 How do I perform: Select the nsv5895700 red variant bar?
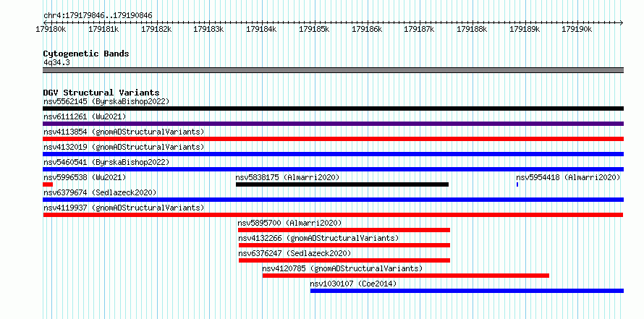(x=344, y=230)
